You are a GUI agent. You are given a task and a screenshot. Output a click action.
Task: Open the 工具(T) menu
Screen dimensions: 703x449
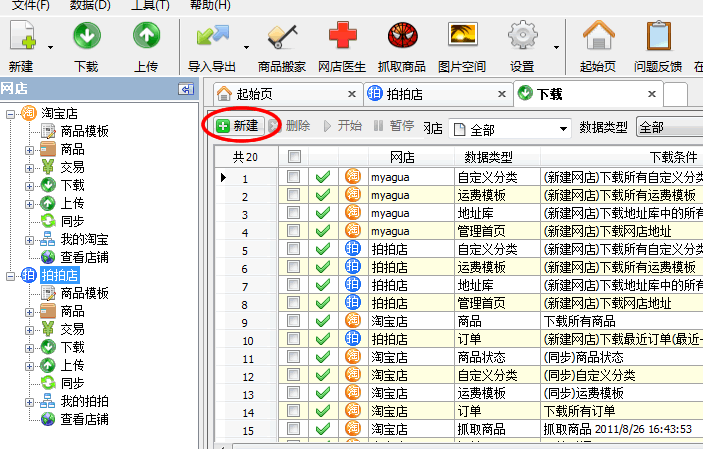tap(150, 5)
